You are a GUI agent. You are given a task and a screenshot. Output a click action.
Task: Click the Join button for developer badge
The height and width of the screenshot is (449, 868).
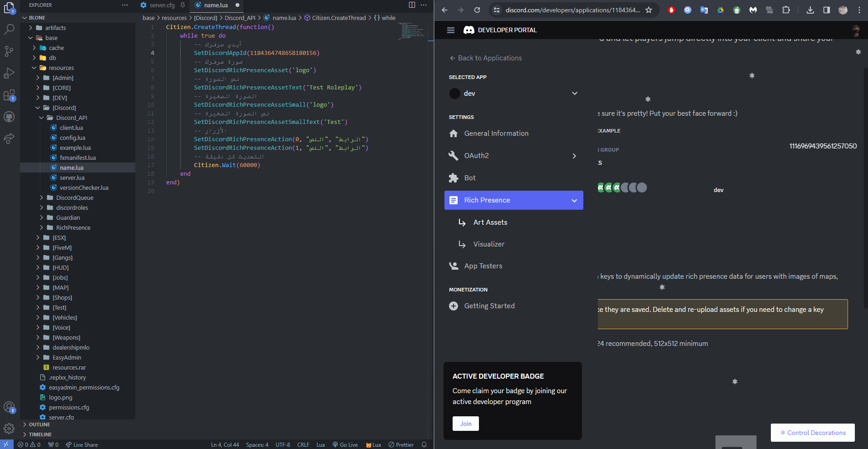click(466, 424)
